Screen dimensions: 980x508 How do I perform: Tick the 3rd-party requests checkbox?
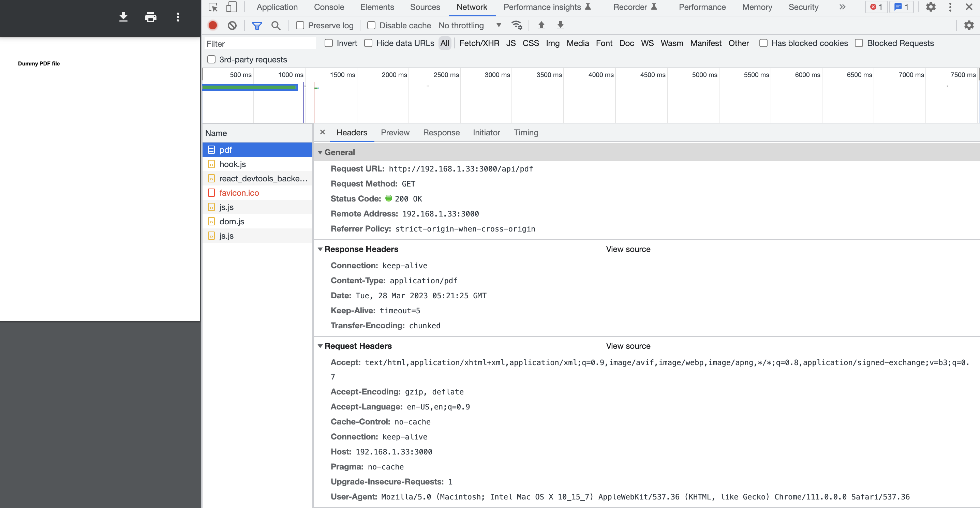click(x=211, y=60)
